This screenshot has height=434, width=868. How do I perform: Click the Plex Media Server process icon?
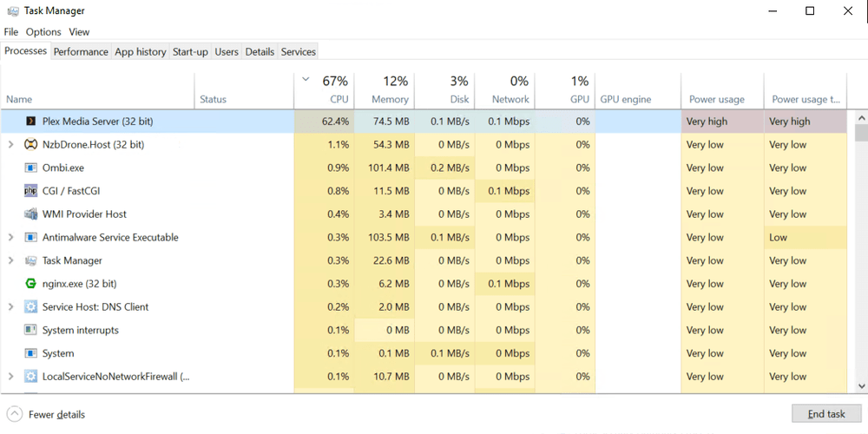coord(31,122)
